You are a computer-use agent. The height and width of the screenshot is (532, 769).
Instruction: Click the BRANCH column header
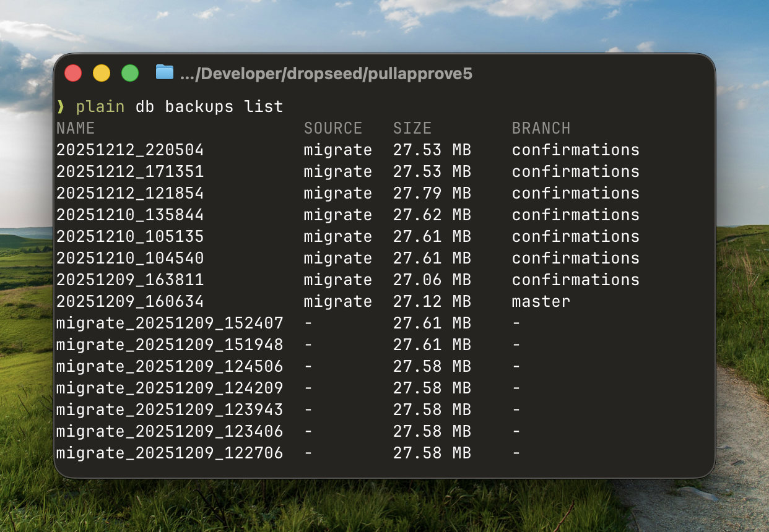click(x=541, y=128)
